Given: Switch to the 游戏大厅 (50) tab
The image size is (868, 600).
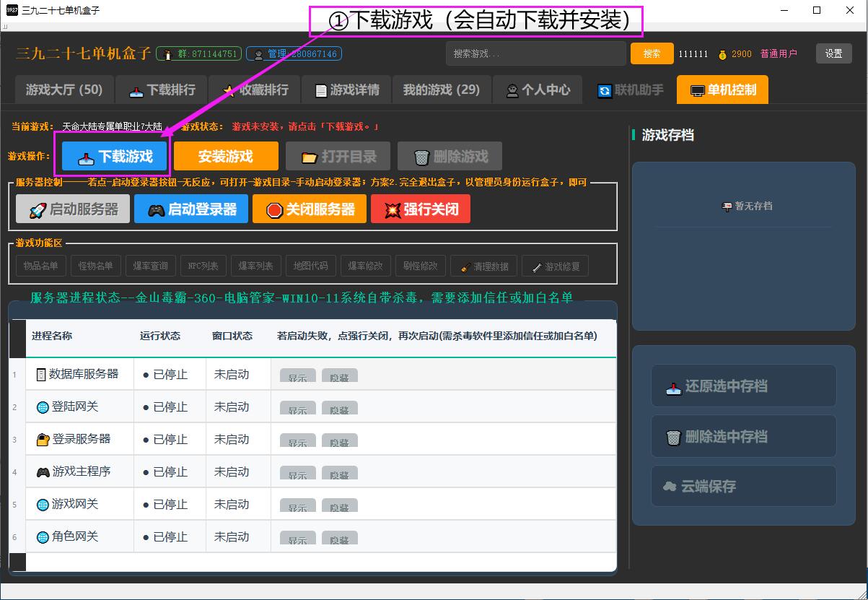Looking at the screenshot, I should pyautogui.click(x=64, y=90).
